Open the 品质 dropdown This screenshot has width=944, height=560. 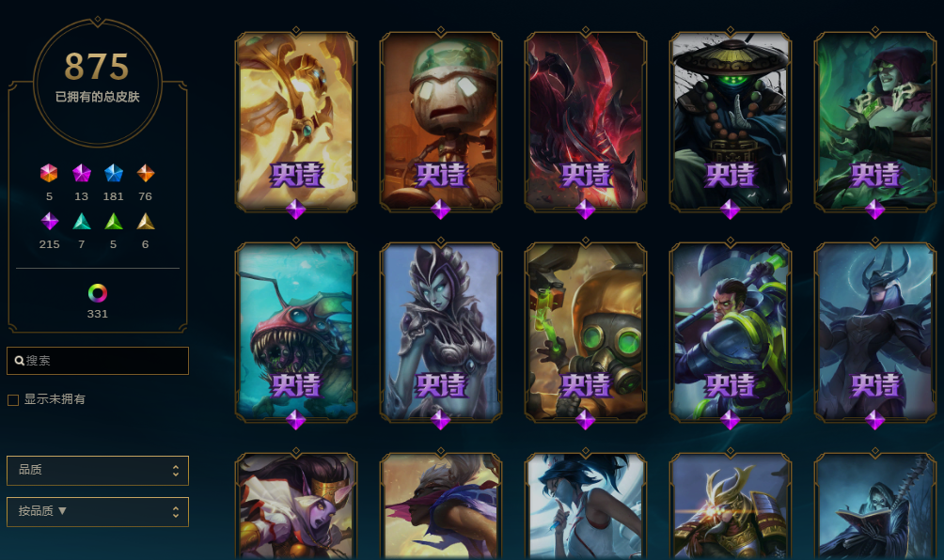point(98,471)
